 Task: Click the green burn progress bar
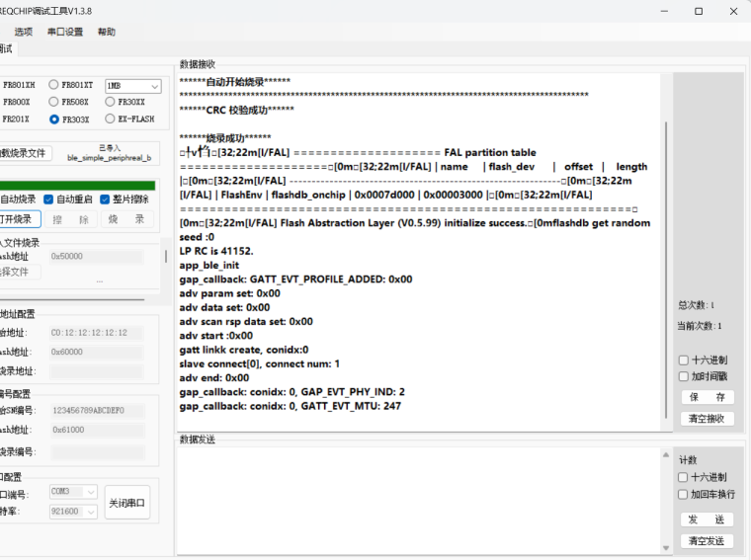click(77, 185)
